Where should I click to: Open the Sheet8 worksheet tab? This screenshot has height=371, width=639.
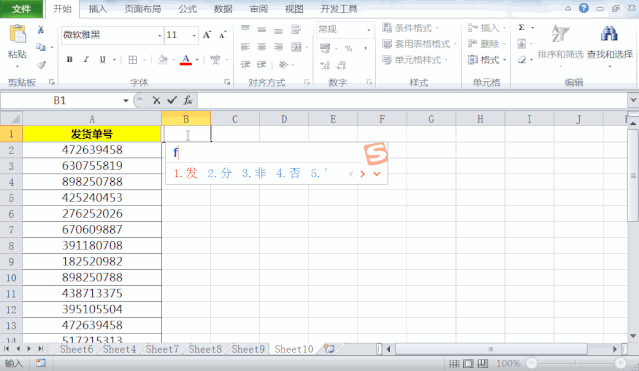(205, 349)
